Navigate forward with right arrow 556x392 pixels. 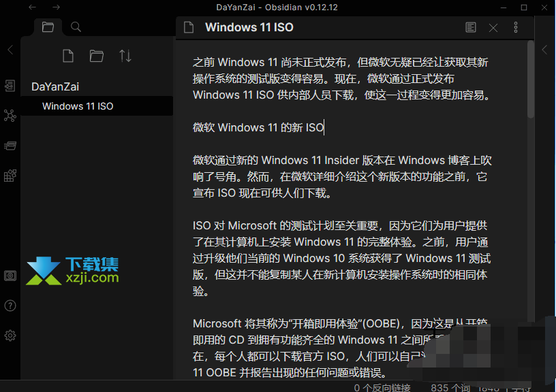click(x=56, y=7)
